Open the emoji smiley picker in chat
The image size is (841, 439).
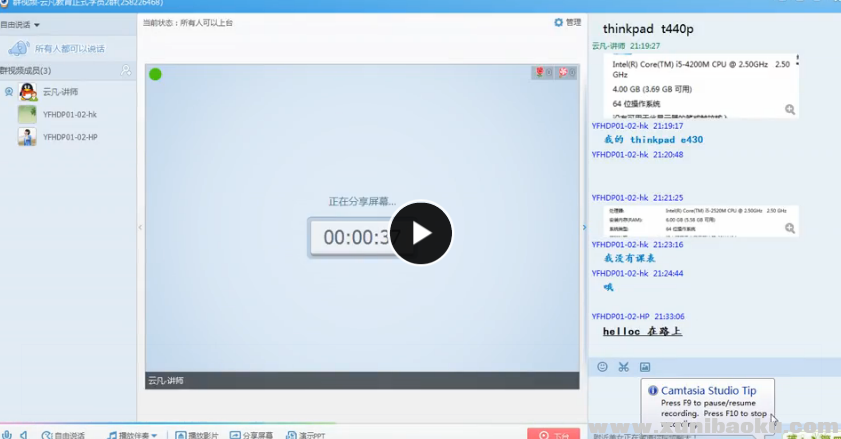[602, 367]
